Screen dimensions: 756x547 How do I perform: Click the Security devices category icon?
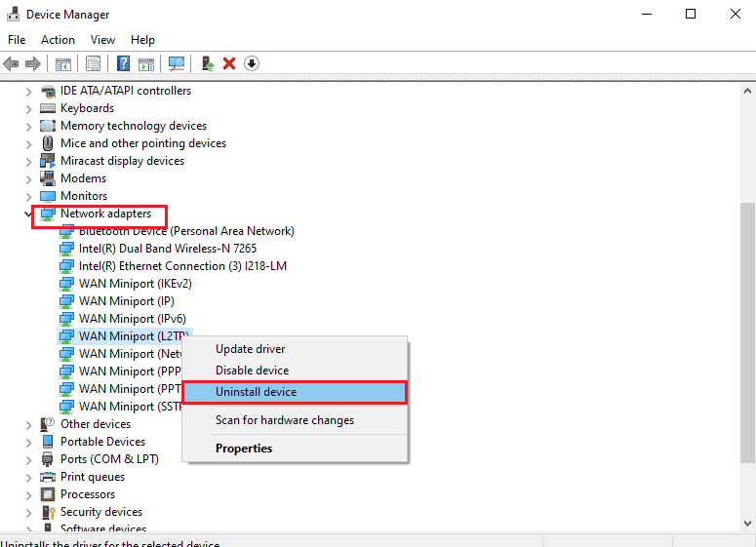[48, 512]
